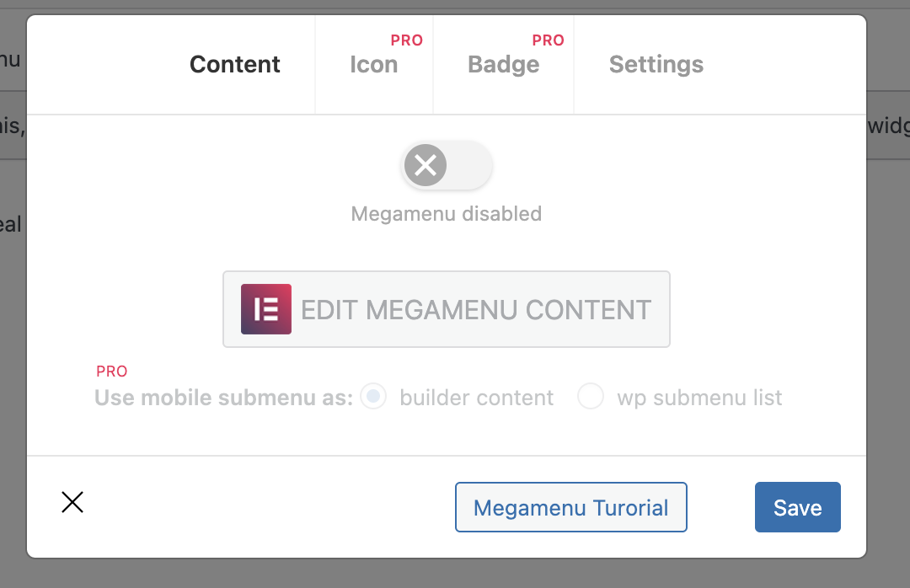The height and width of the screenshot is (588, 910).
Task: Click the PRO badge above Badge tab
Action: point(548,40)
